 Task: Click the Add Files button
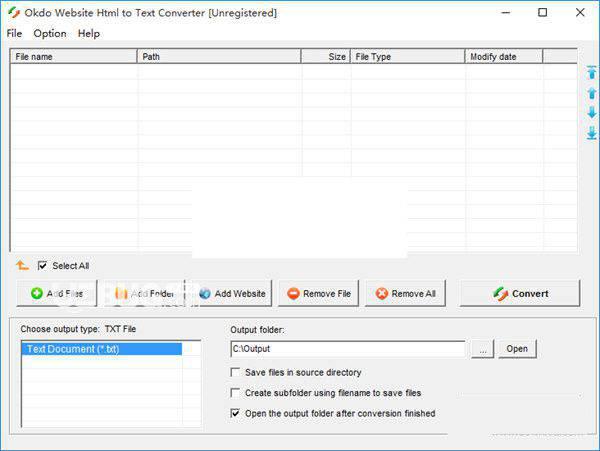coord(57,293)
